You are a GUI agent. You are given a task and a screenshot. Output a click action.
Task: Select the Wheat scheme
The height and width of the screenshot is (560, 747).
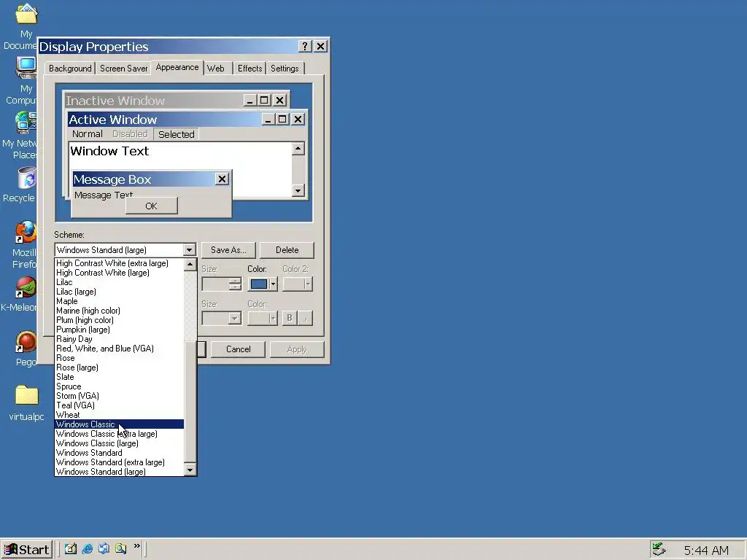119,415
